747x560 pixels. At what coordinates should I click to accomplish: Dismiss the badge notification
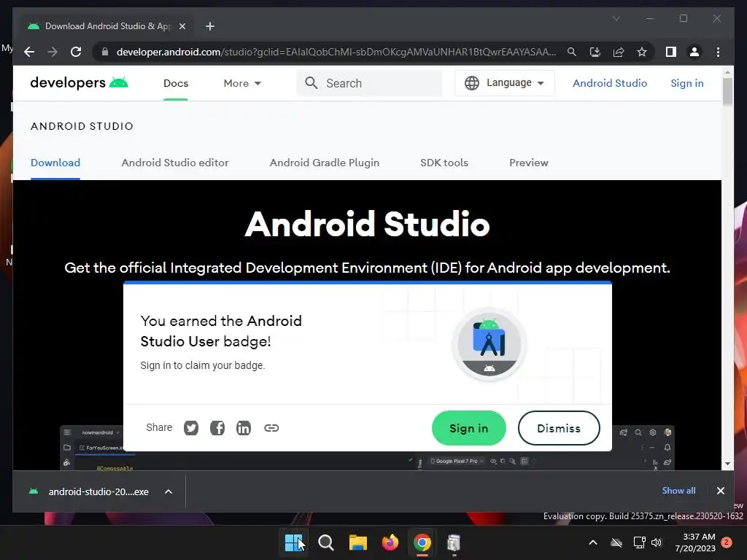(x=559, y=428)
